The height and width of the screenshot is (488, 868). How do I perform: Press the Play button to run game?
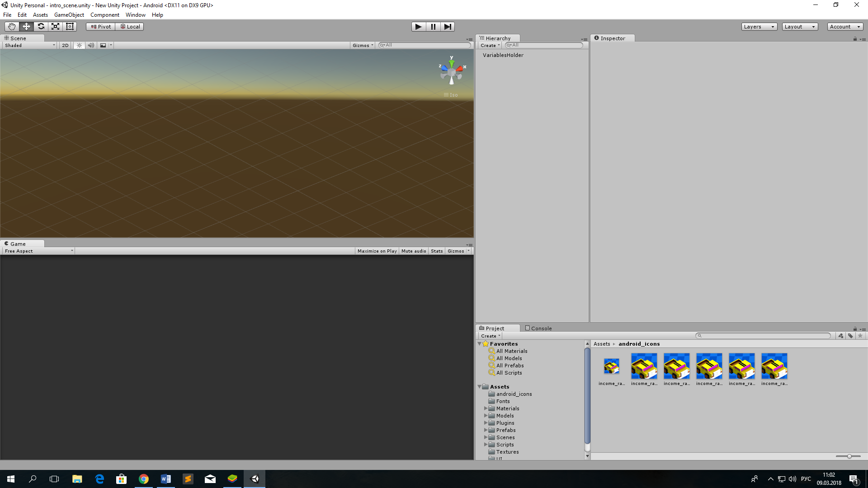point(417,26)
